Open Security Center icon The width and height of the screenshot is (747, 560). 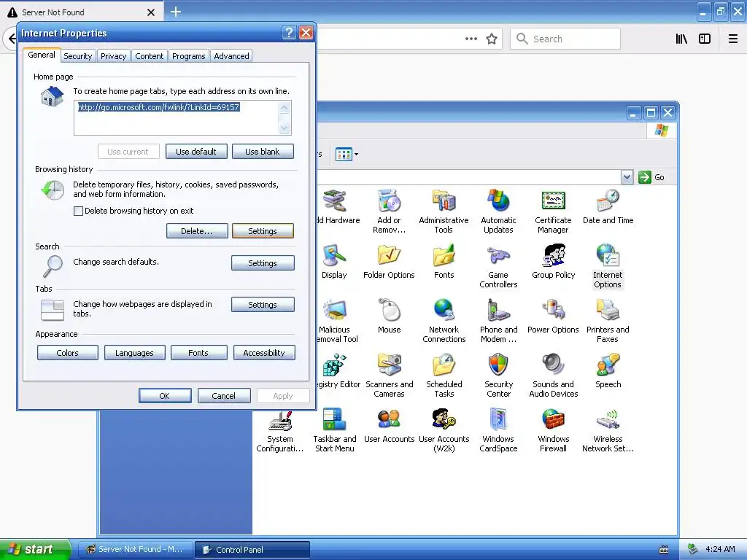pos(498,376)
